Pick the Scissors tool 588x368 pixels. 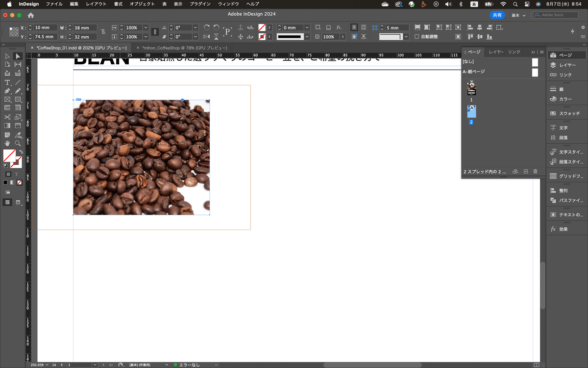pos(7,117)
